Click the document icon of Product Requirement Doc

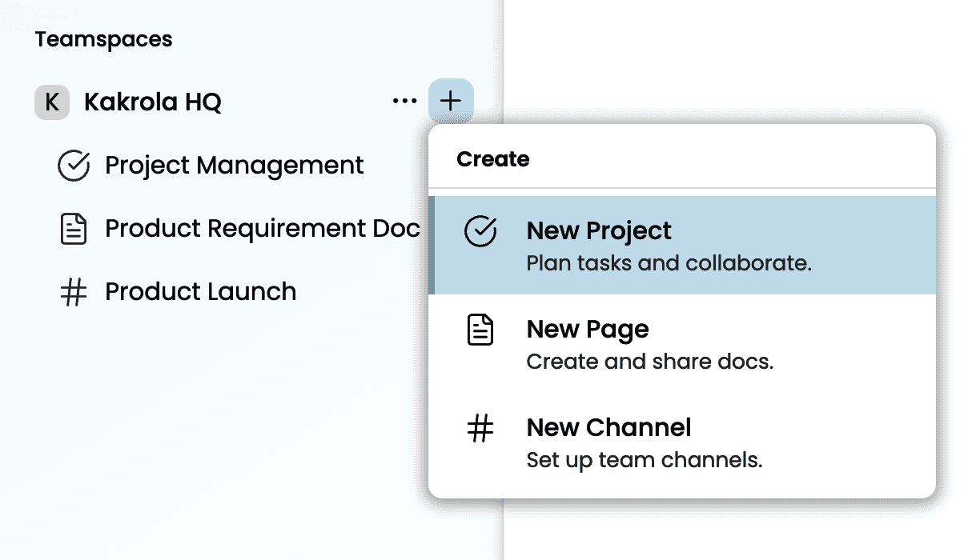[74, 229]
